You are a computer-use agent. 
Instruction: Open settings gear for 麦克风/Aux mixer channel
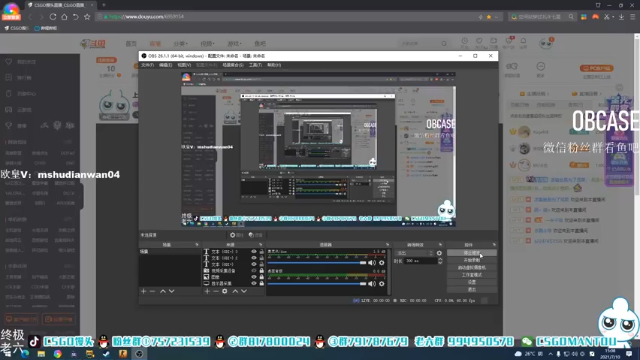coord(382,263)
